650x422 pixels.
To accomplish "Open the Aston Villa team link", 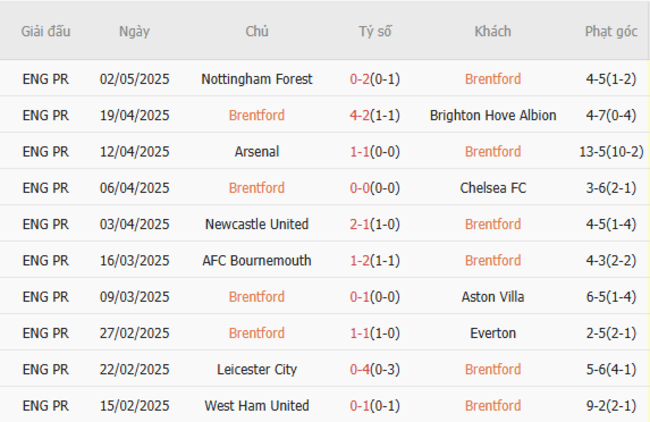I will [x=492, y=297].
